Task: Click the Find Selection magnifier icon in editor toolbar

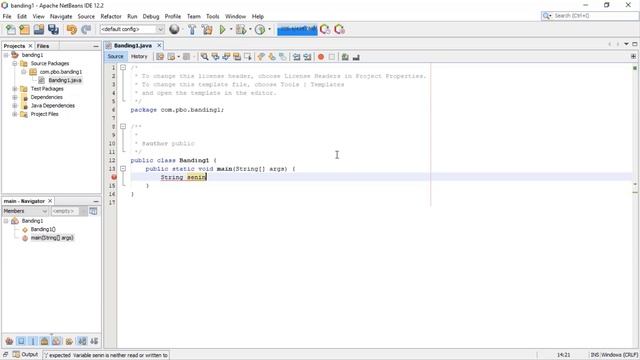Action: pos(204,57)
